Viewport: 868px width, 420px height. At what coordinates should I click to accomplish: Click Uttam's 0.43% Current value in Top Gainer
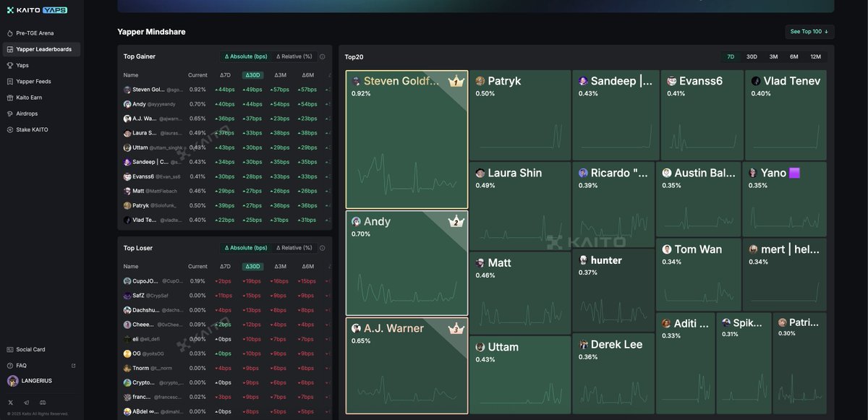[197, 147]
